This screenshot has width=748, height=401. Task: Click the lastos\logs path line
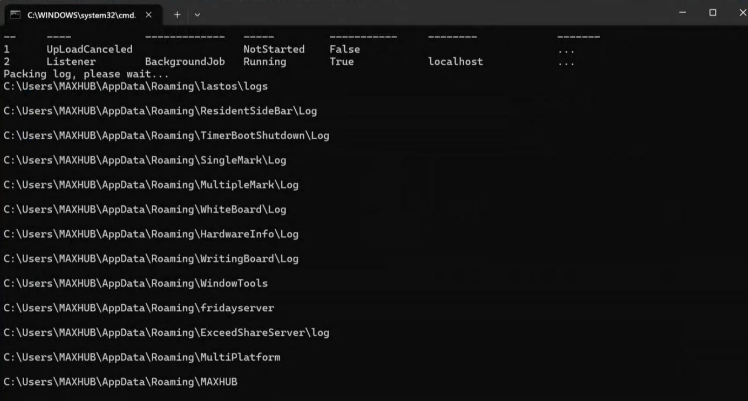pyautogui.click(x=135, y=86)
